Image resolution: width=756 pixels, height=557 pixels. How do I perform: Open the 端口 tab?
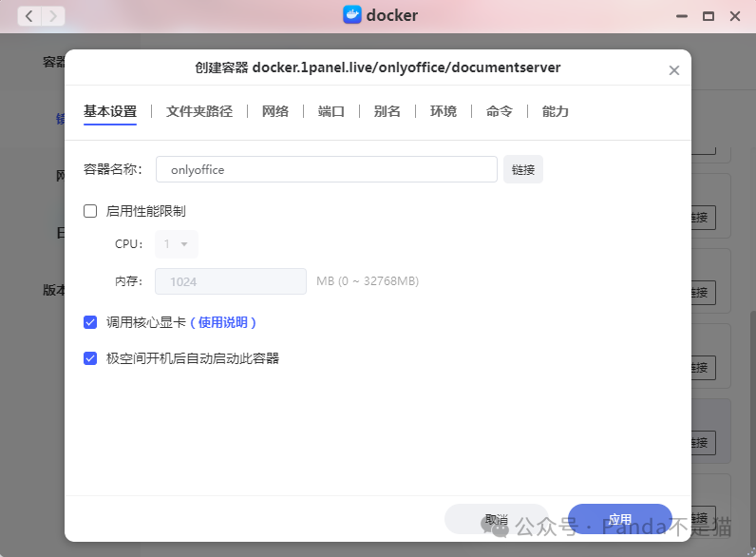[331, 111]
